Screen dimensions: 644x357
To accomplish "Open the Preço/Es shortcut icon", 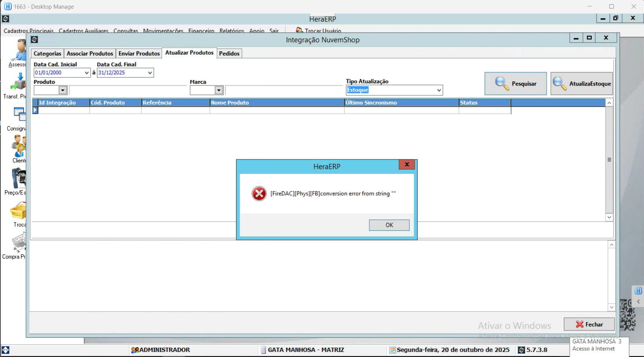I will (x=18, y=179).
